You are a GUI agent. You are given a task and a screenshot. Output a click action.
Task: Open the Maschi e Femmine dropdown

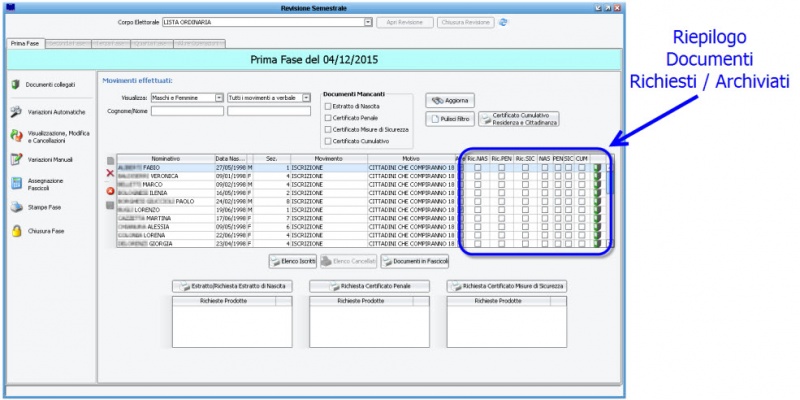tap(219, 98)
